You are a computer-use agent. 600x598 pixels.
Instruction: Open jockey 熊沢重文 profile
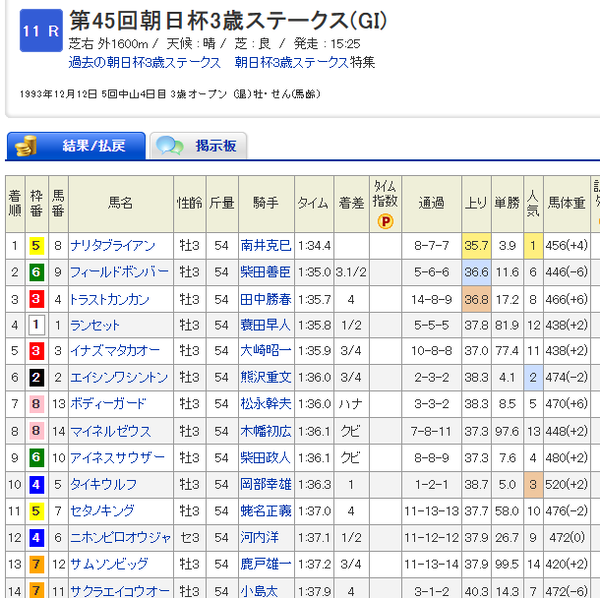[266, 377]
